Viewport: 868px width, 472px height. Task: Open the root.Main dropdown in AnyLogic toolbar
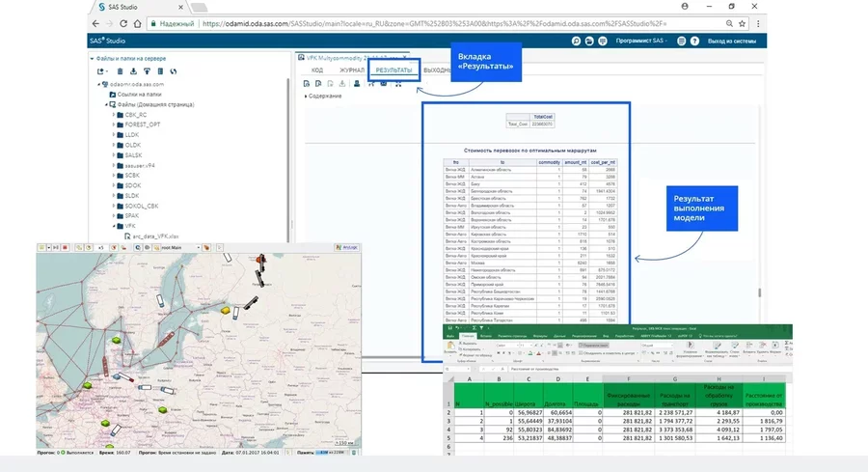click(198, 248)
